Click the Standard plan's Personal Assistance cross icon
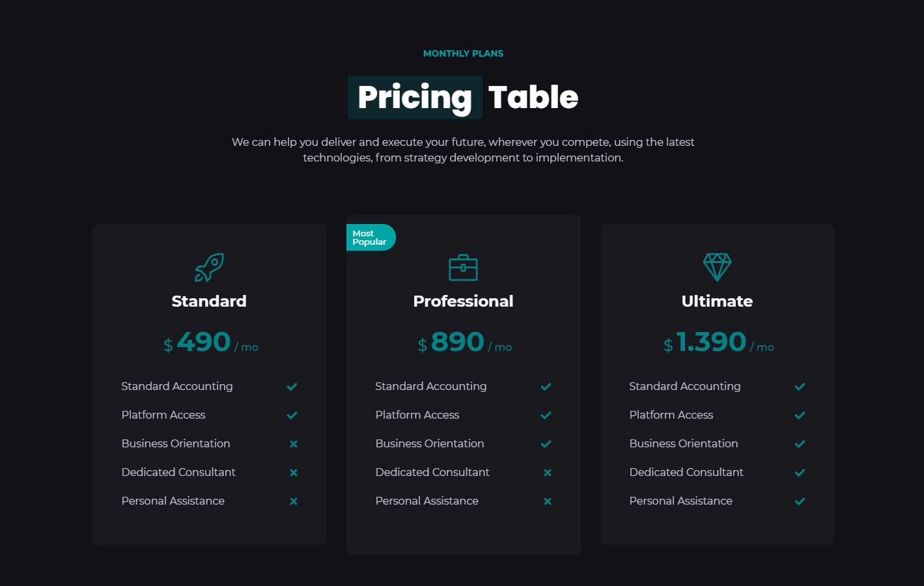Image resolution: width=924 pixels, height=586 pixels. coord(294,501)
